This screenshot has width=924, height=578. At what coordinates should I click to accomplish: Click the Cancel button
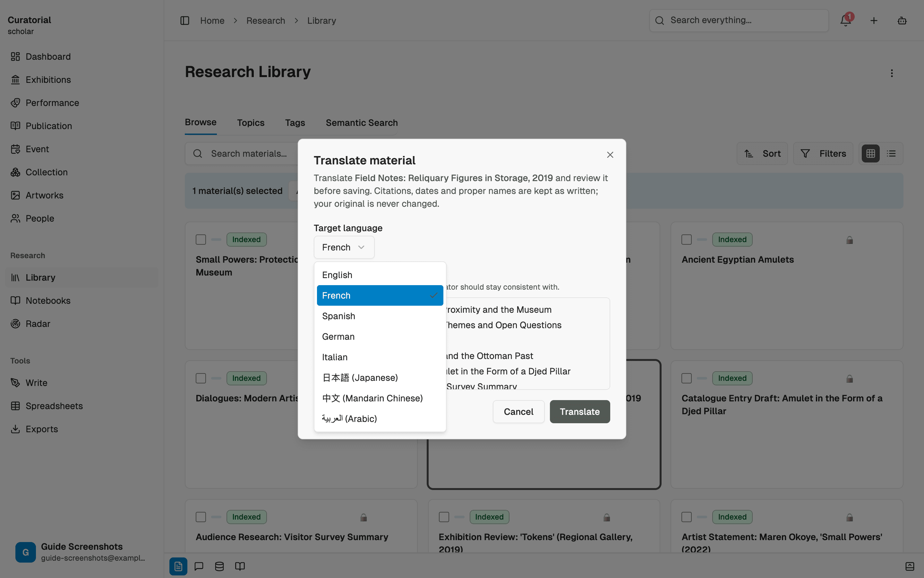click(518, 412)
